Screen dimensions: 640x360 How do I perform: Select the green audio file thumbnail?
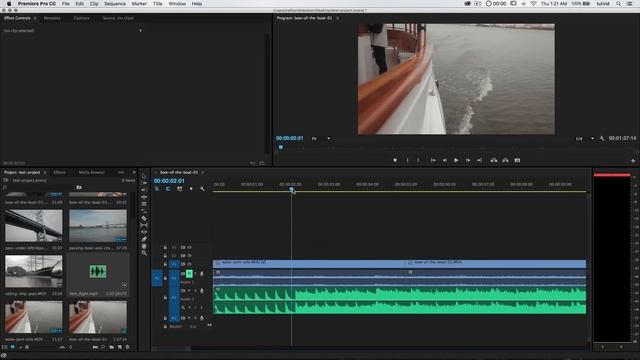click(x=98, y=271)
